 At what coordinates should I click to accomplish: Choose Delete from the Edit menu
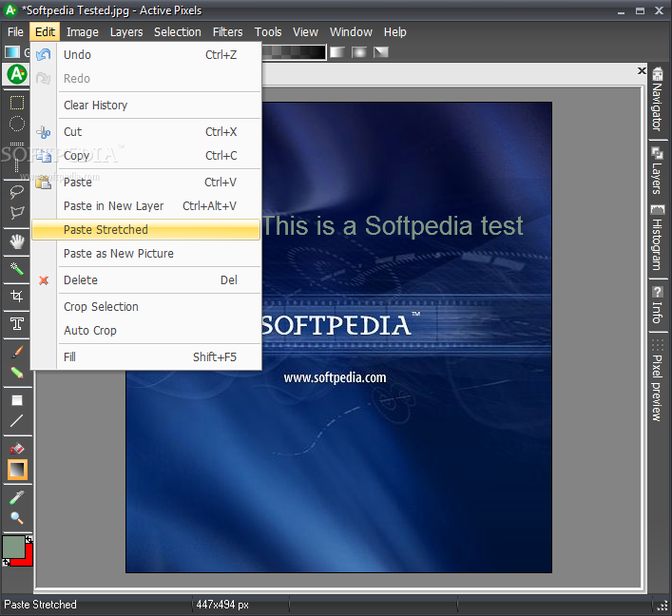146,279
